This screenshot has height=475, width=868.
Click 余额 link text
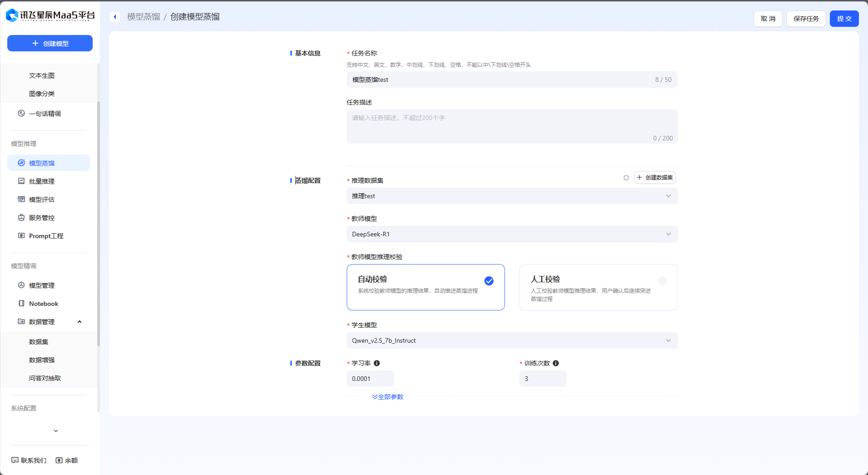click(72, 460)
